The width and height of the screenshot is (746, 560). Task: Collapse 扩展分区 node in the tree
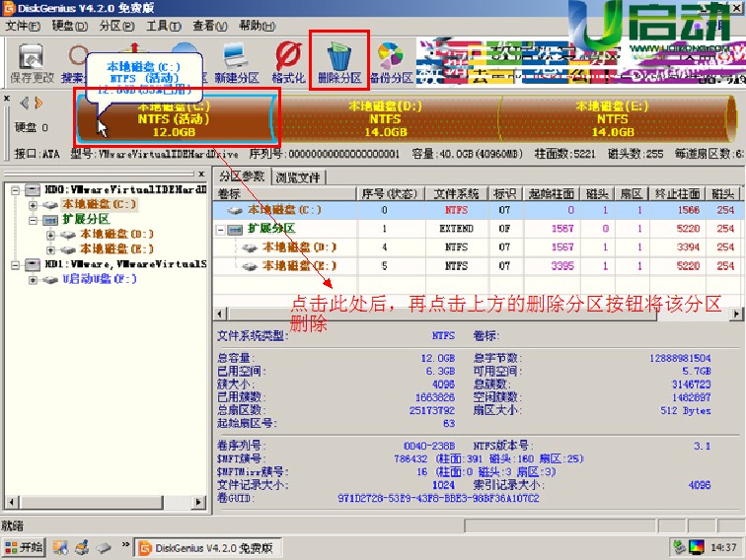point(33,220)
